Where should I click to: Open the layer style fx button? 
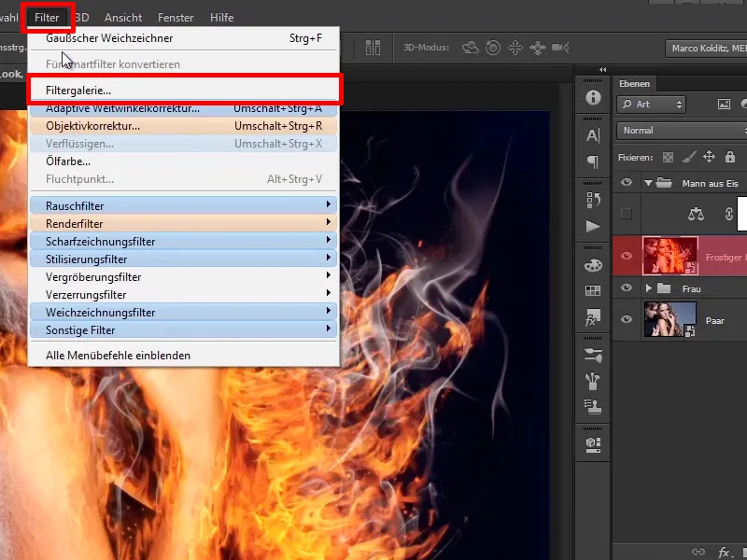(725, 552)
